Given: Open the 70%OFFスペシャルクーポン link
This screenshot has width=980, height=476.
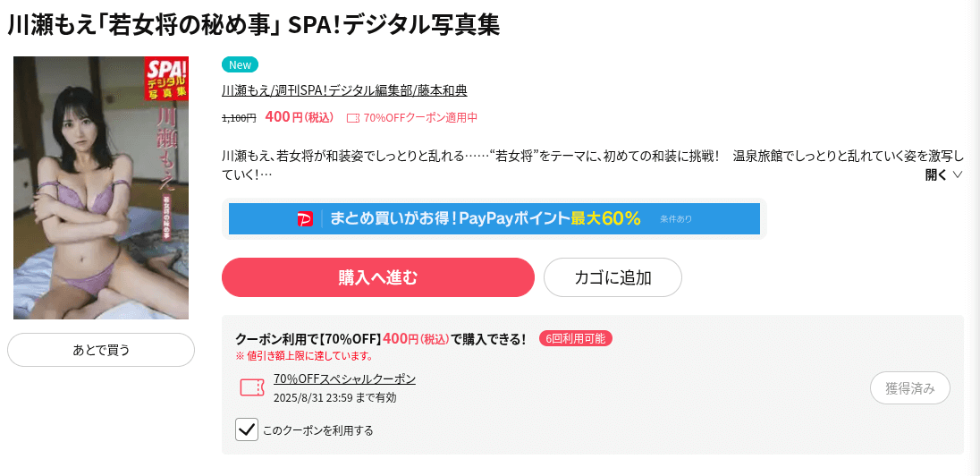Looking at the screenshot, I should click(344, 379).
